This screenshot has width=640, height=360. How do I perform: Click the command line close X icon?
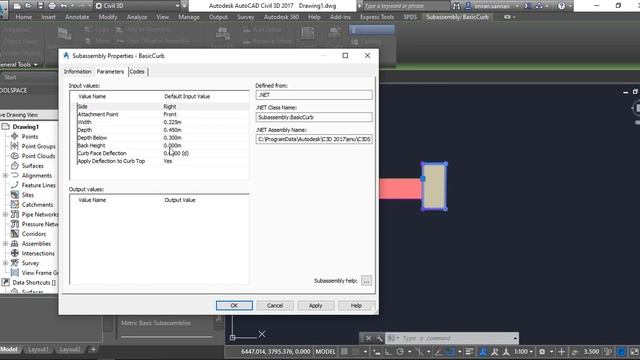[368, 338]
